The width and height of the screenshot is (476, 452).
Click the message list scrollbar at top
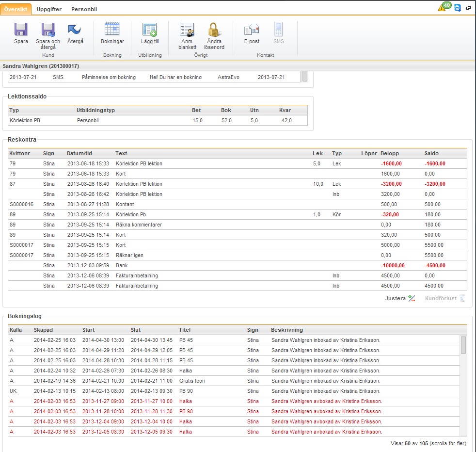pos(305,76)
